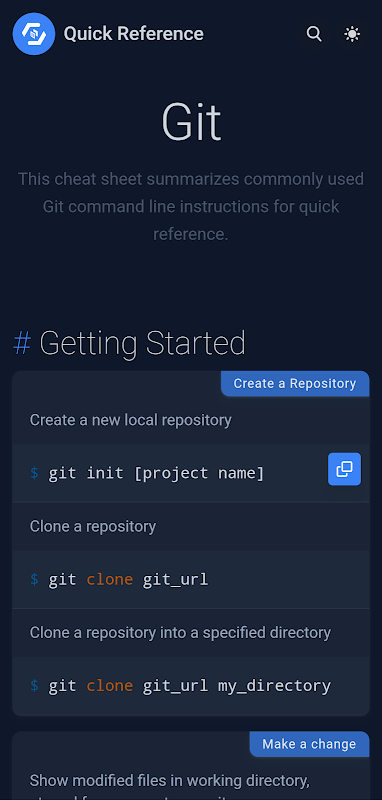Image resolution: width=382 pixels, height=800 pixels.
Task: Click the orange clone keyword in second command
Action: pos(110,580)
